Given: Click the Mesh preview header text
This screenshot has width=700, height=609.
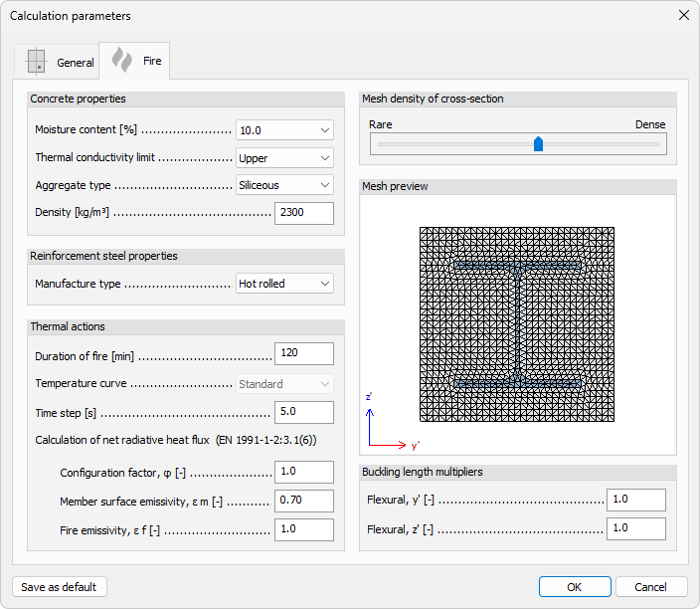Looking at the screenshot, I should [x=395, y=186].
